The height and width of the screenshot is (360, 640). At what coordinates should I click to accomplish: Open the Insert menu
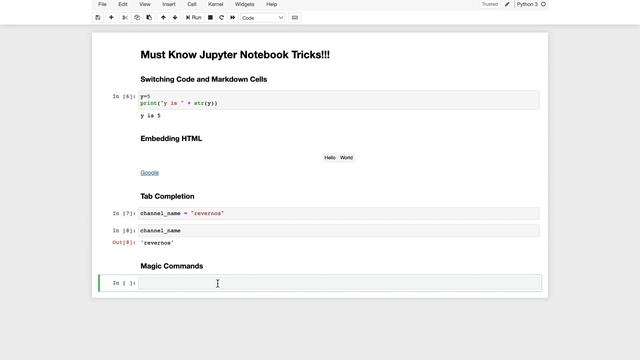click(169, 4)
